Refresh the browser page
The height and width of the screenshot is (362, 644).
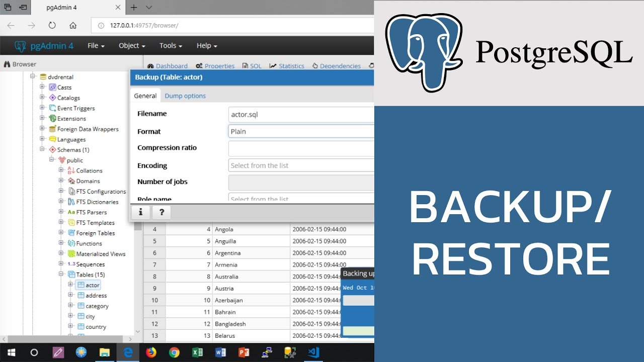tap(52, 25)
